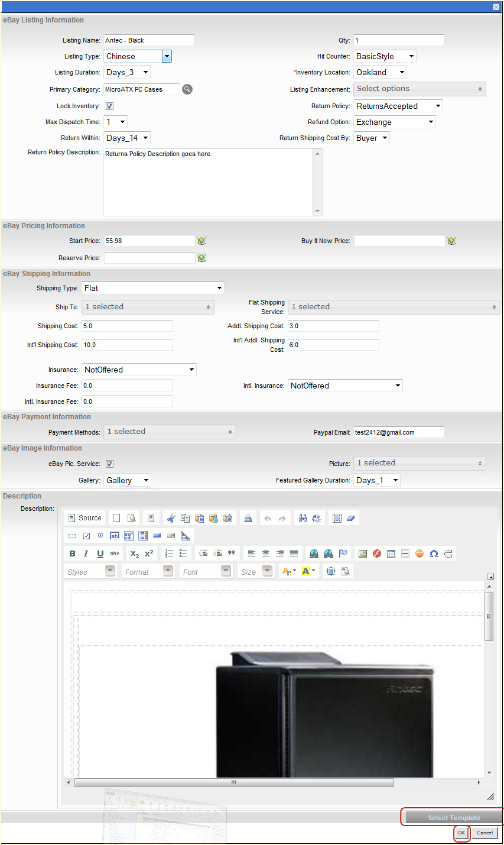Center align the text
Image resolution: width=504 pixels, height=845 pixels.
coord(266,553)
